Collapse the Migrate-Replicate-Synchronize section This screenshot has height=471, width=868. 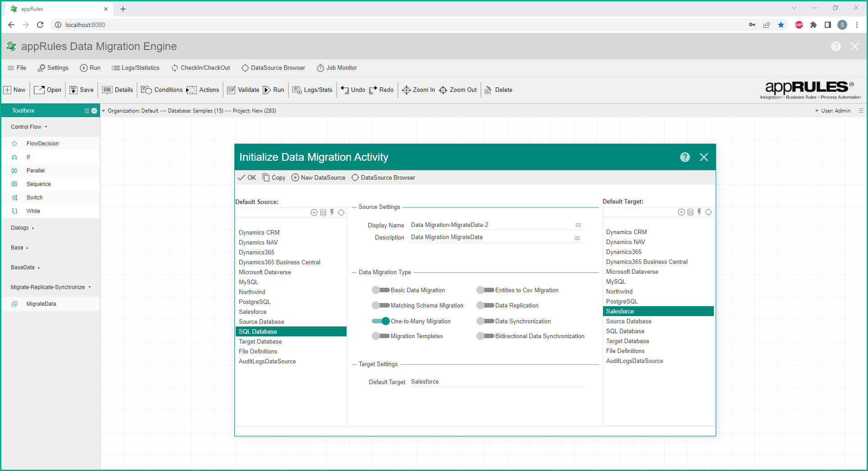(x=51, y=287)
